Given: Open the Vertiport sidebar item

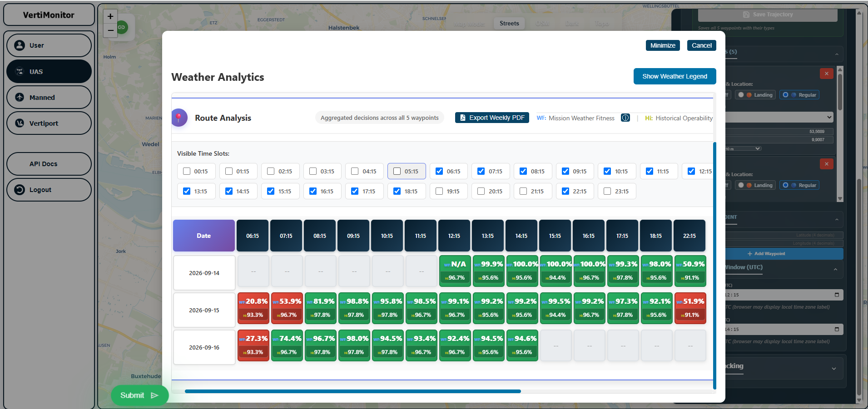Looking at the screenshot, I should 49,123.
